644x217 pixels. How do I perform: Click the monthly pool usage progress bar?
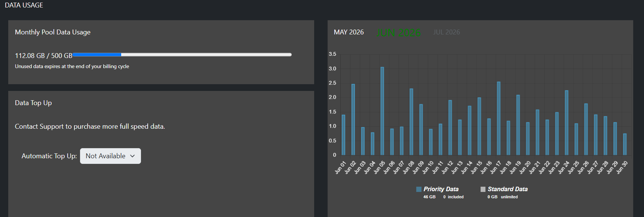click(182, 55)
